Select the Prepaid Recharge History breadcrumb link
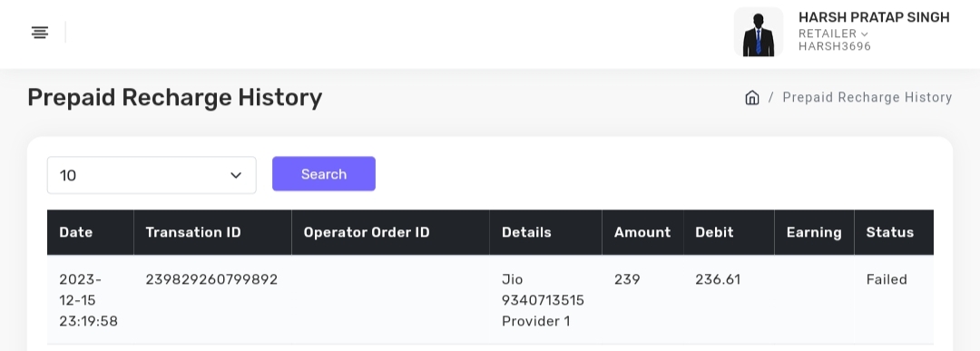 tap(867, 97)
